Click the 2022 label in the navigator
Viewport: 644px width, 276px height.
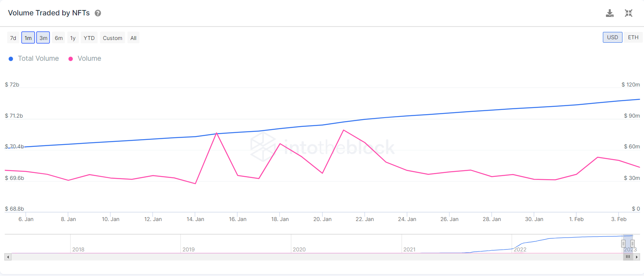point(520,249)
